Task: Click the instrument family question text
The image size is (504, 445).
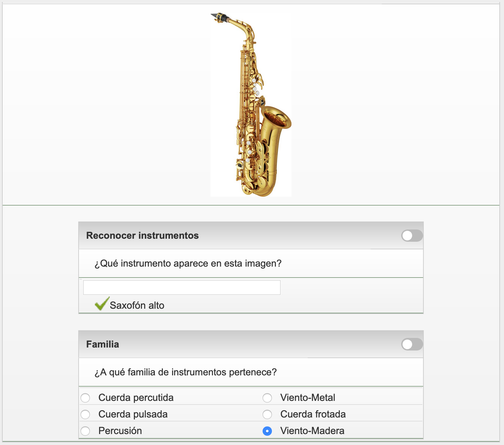Action: pos(186,372)
